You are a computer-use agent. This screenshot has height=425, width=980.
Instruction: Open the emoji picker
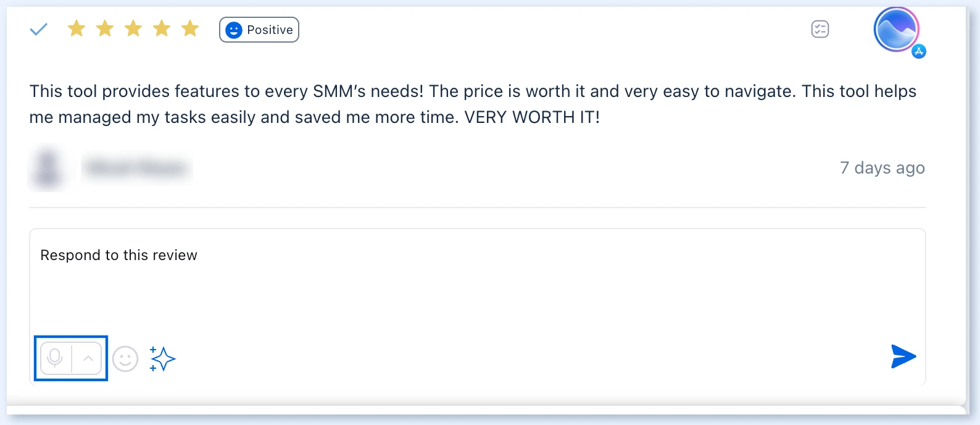(x=125, y=359)
